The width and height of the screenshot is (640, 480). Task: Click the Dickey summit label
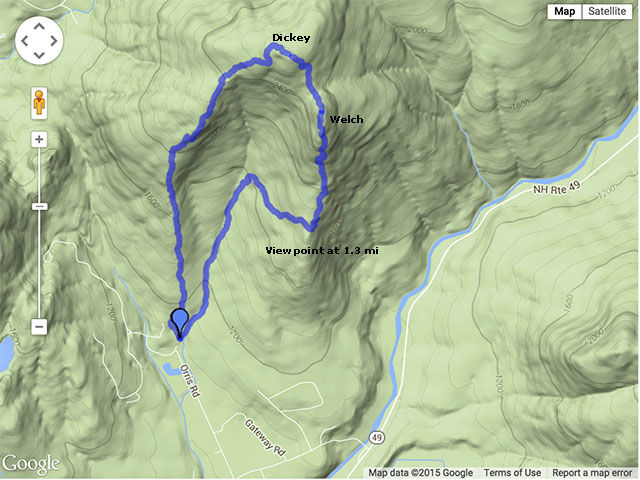[291, 38]
